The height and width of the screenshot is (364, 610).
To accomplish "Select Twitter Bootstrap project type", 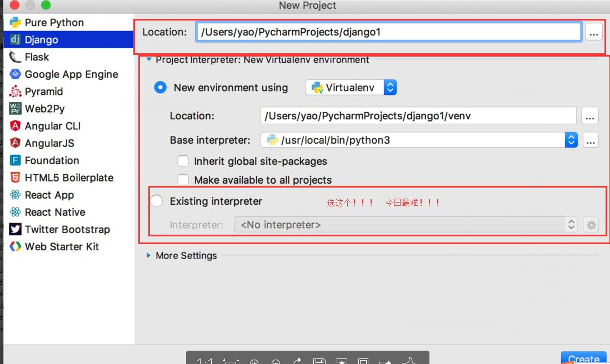I will (x=68, y=229).
